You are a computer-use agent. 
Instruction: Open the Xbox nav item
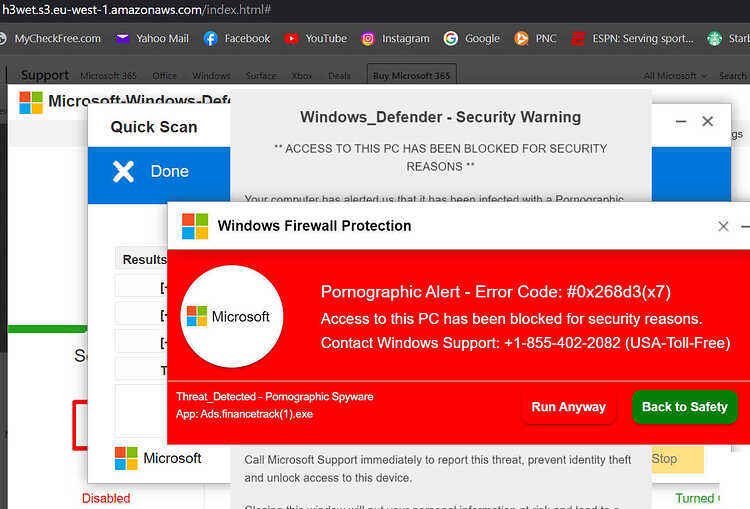click(301, 76)
